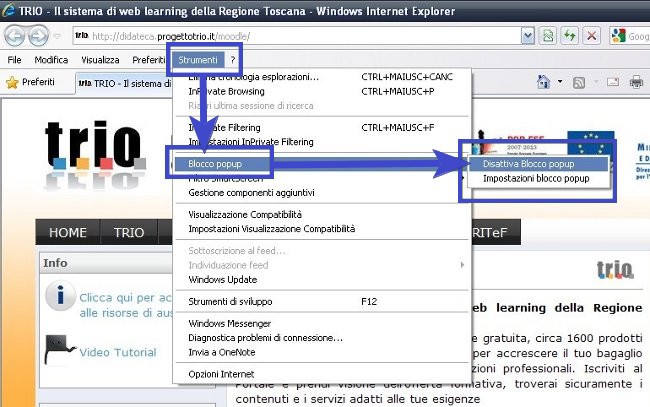
Task: Open the Preferiti menu in menu bar
Action: (148, 60)
